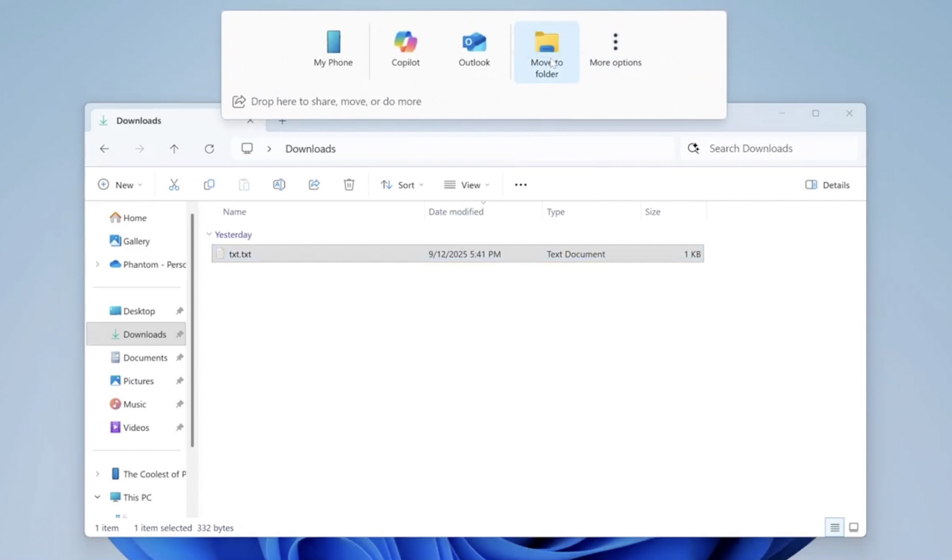Share the selected file from toolbar
Viewport: 952px width, 560px height.
314,185
